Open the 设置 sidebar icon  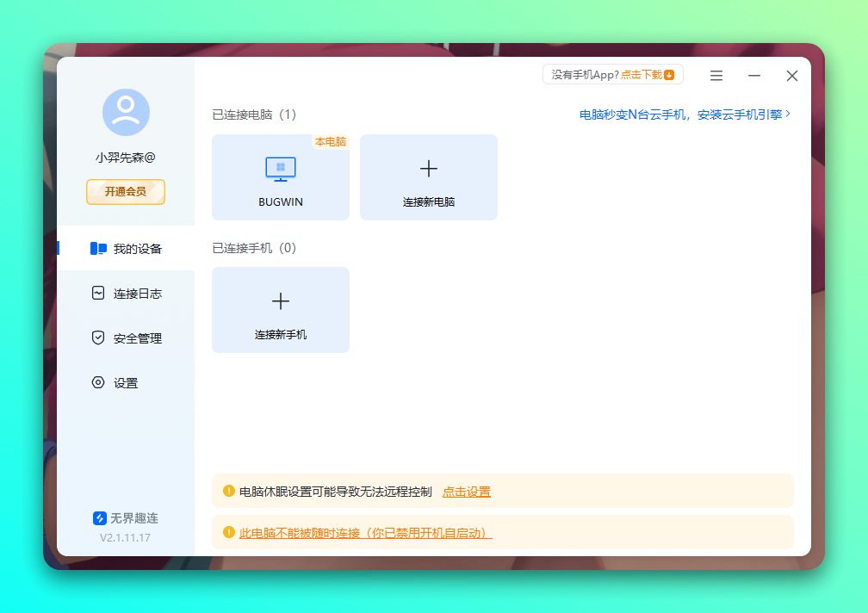coord(97,382)
